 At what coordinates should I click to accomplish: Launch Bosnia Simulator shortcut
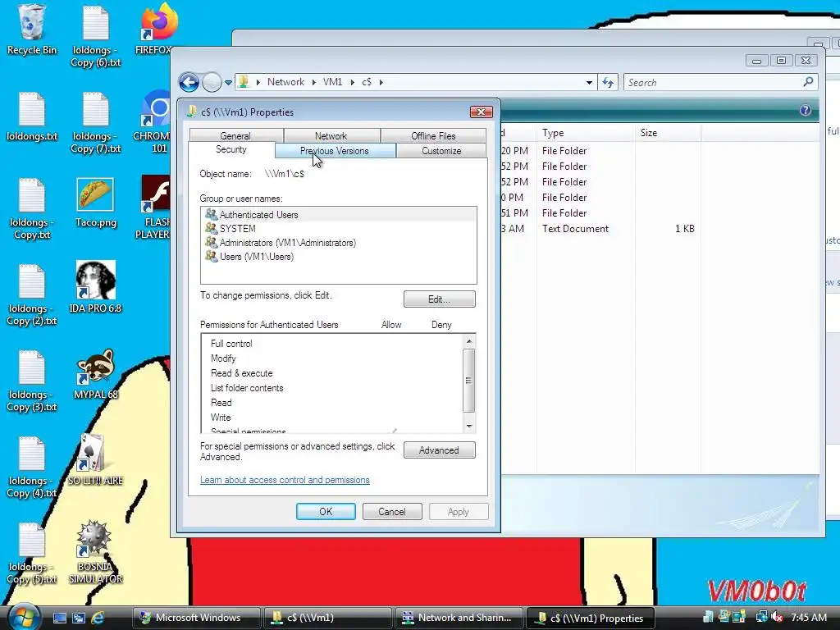click(x=95, y=552)
